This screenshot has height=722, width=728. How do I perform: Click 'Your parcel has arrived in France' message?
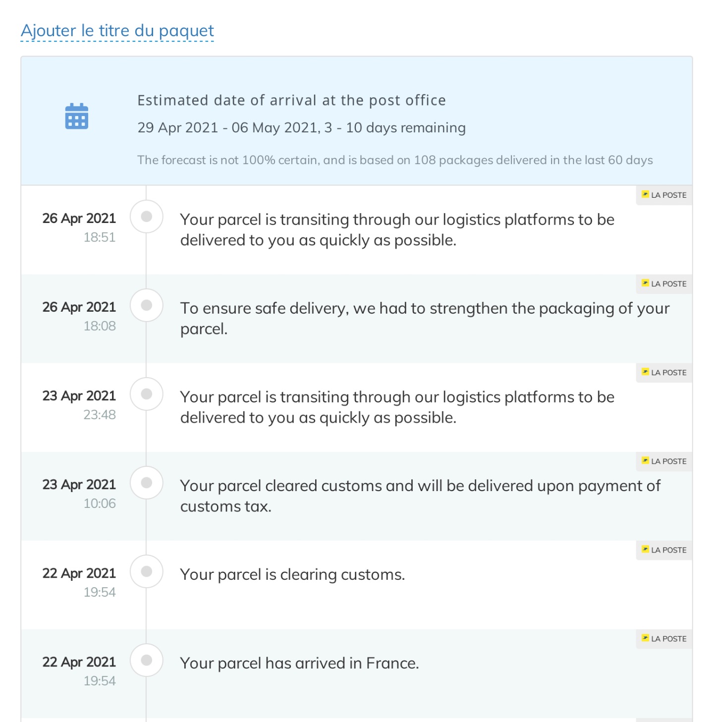[299, 663]
